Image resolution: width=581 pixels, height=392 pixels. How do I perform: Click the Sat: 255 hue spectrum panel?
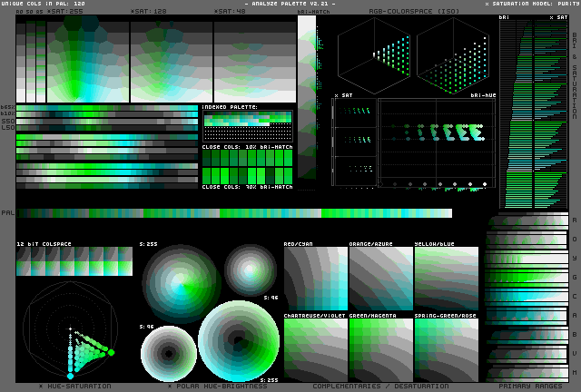pyautogui.click(x=88, y=60)
